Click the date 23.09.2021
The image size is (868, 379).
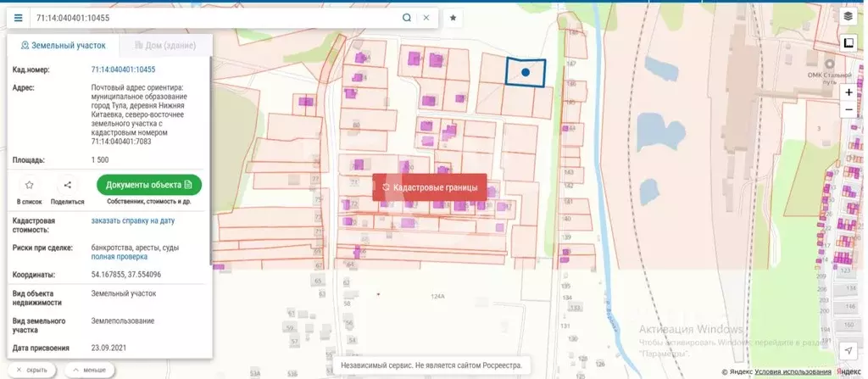[108, 348]
